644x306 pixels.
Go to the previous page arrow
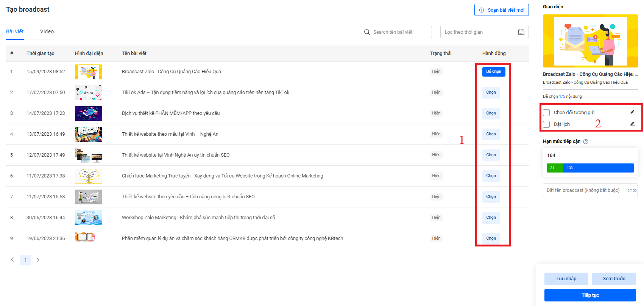[x=12, y=260]
